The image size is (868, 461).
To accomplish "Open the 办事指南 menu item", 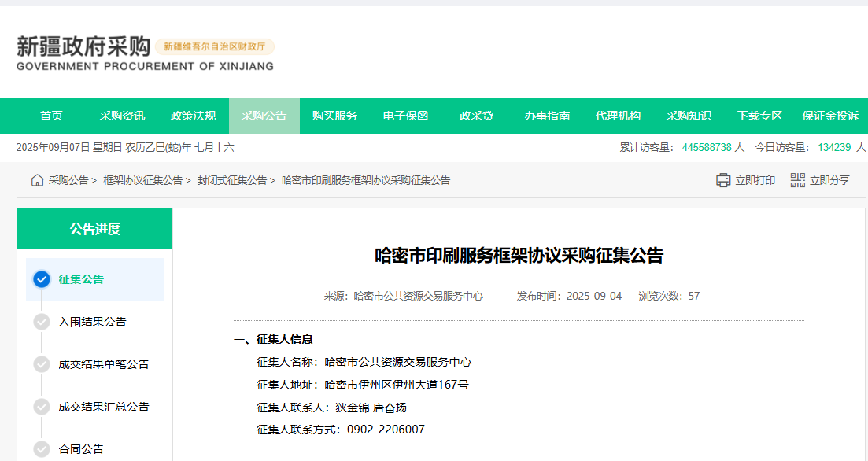I will click(x=547, y=116).
